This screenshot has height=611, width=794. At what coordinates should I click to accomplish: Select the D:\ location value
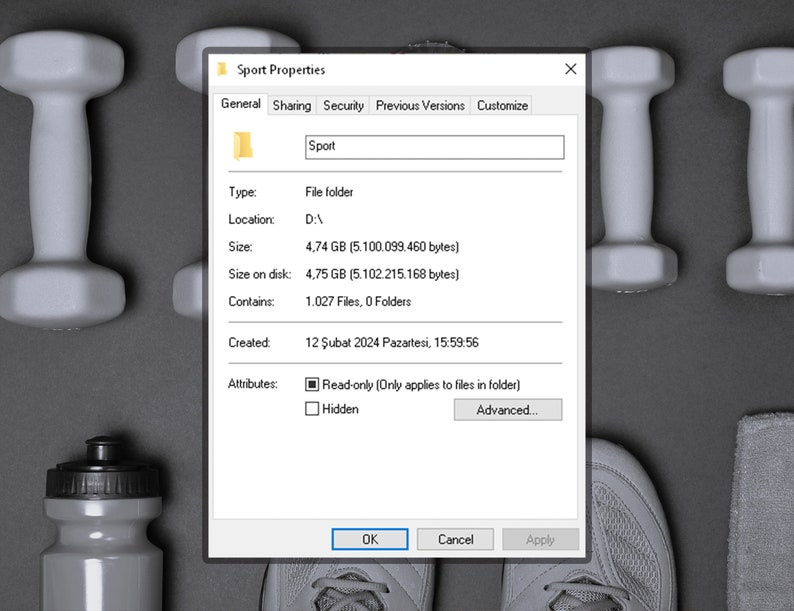314,219
